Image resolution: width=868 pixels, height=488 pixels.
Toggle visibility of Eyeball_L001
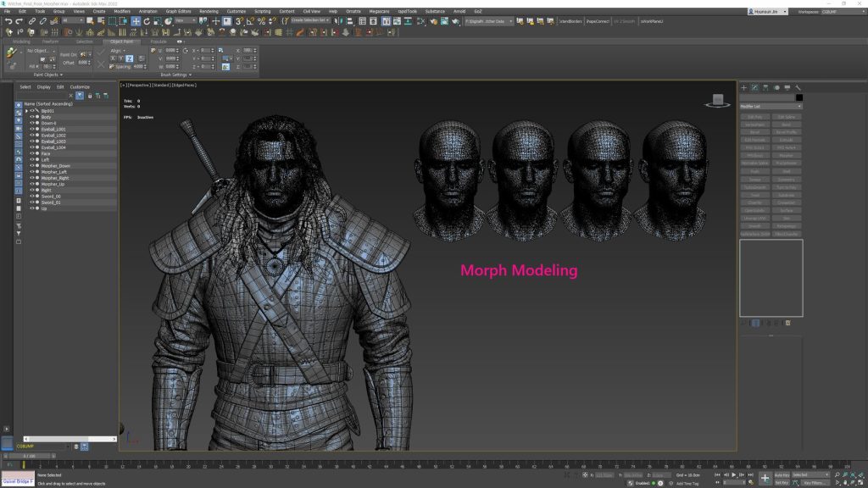[32, 129]
